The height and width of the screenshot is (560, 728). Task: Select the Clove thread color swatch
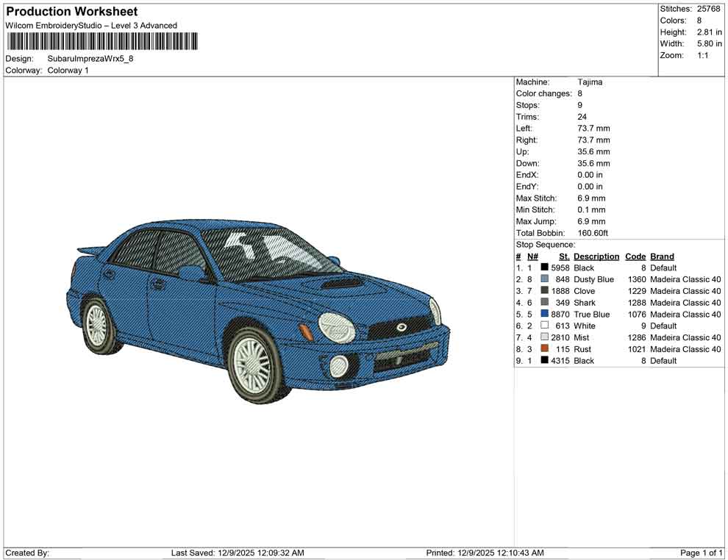click(x=544, y=291)
